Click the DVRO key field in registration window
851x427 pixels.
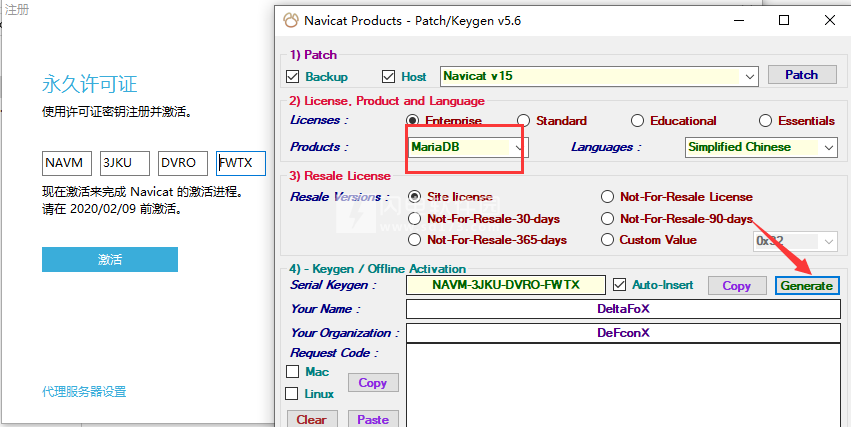(x=183, y=163)
